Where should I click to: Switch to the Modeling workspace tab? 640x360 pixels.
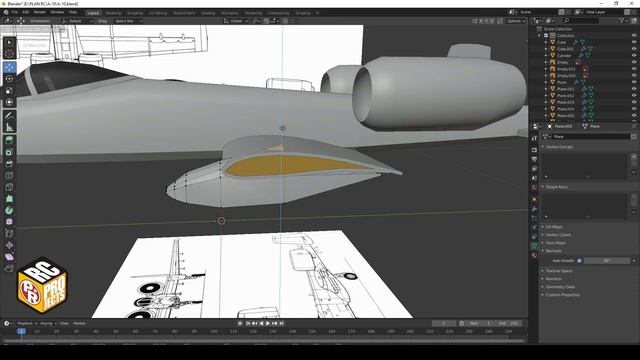click(113, 13)
